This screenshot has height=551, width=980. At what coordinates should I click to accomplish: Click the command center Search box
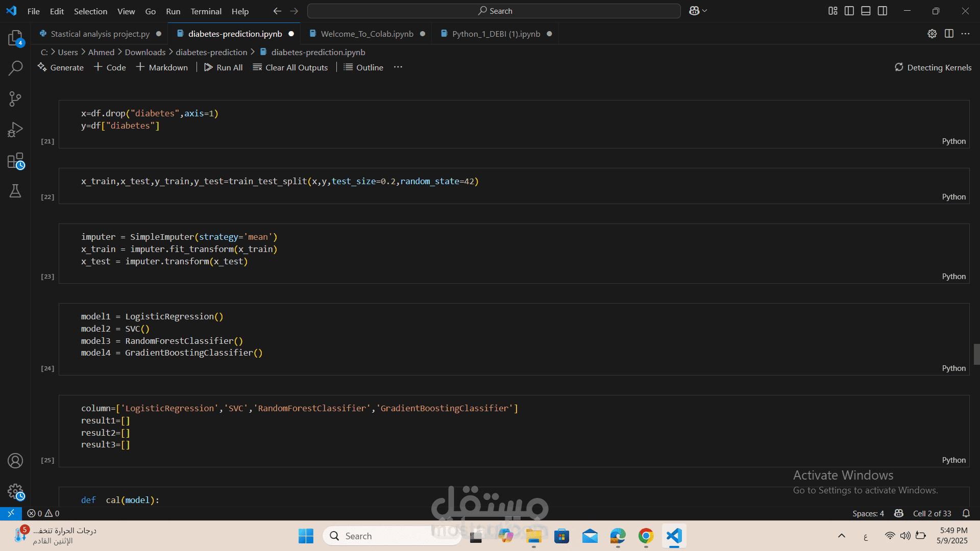(x=494, y=11)
